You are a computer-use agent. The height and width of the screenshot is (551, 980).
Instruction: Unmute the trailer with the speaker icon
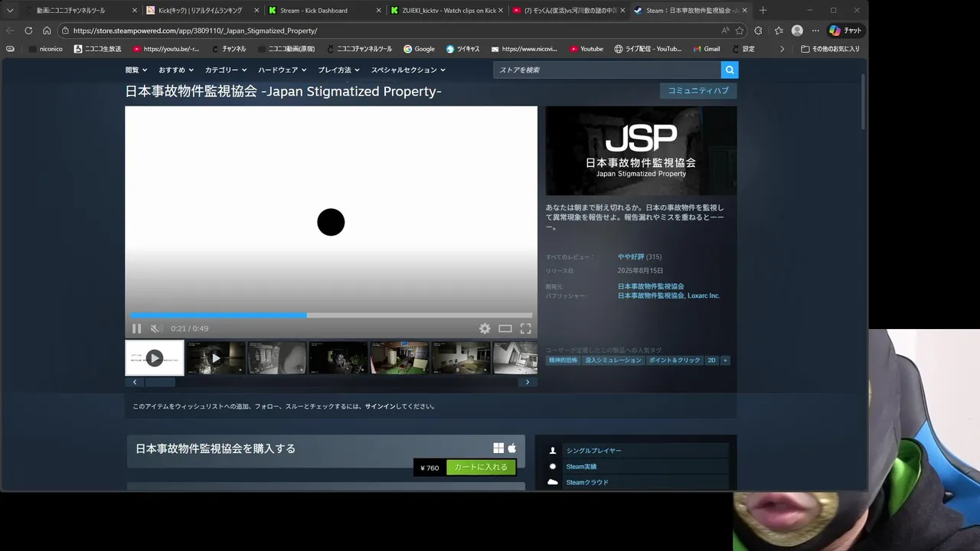(x=155, y=328)
